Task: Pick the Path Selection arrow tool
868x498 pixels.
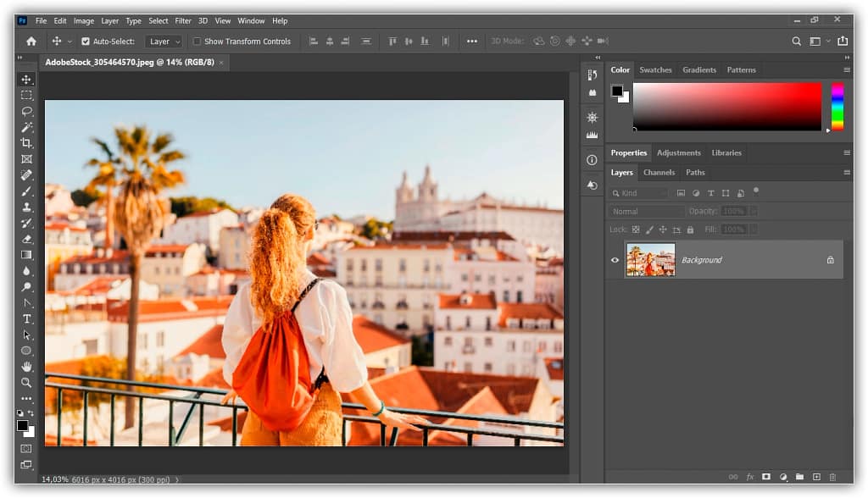Action: 26,335
